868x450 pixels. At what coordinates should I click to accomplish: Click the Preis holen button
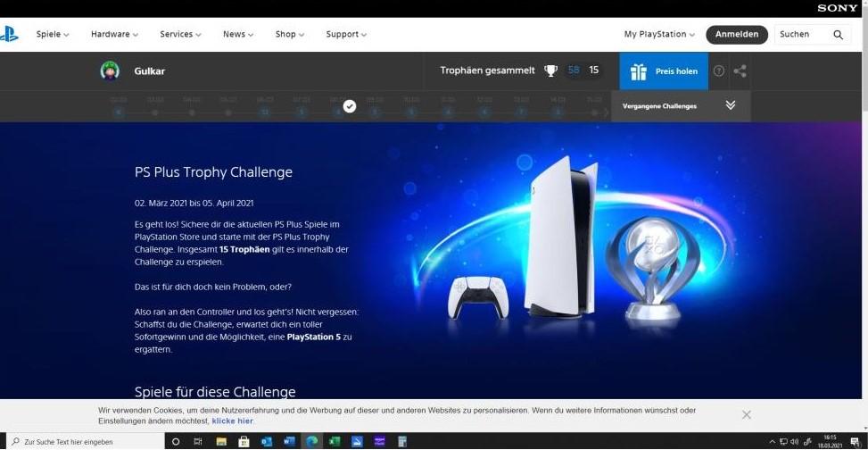click(x=664, y=71)
